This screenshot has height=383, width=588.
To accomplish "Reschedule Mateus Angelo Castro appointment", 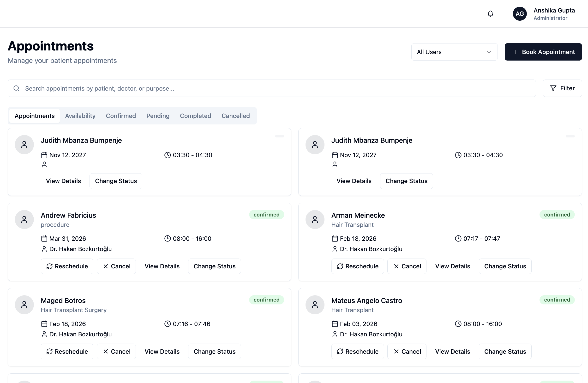I will point(358,351).
